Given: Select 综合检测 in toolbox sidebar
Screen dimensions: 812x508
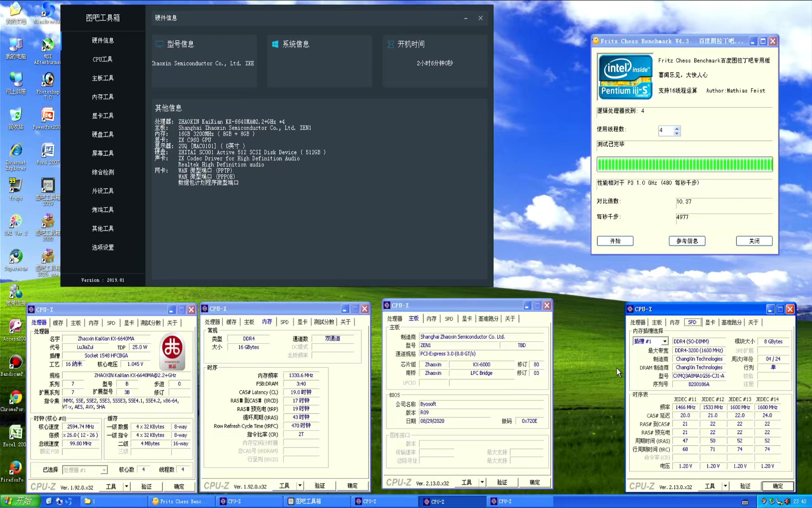Looking at the screenshot, I should tap(103, 172).
